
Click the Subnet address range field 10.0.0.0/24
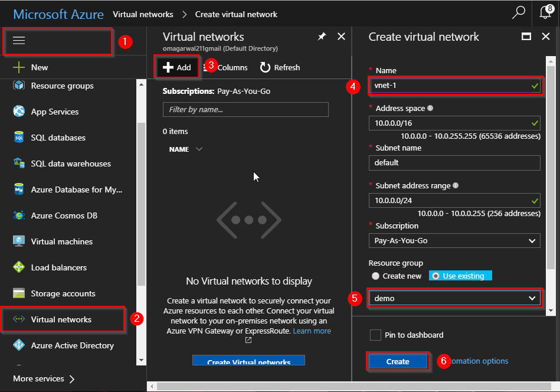(x=454, y=201)
